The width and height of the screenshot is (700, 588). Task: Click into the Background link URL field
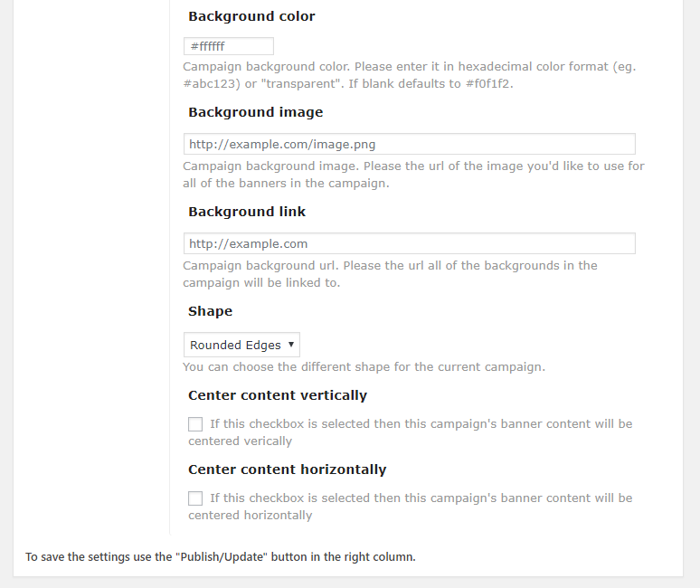[x=409, y=243]
